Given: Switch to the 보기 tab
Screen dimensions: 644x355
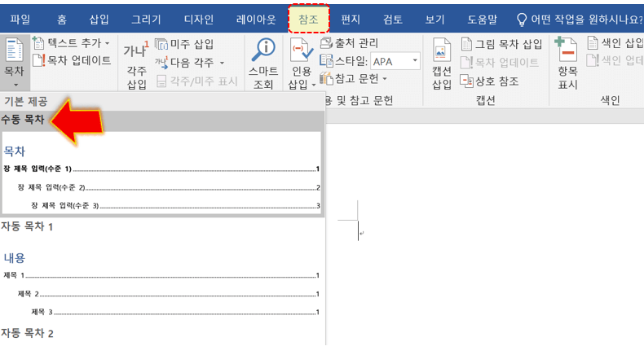Looking at the screenshot, I should pyautogui.click(x=434, y=20).
